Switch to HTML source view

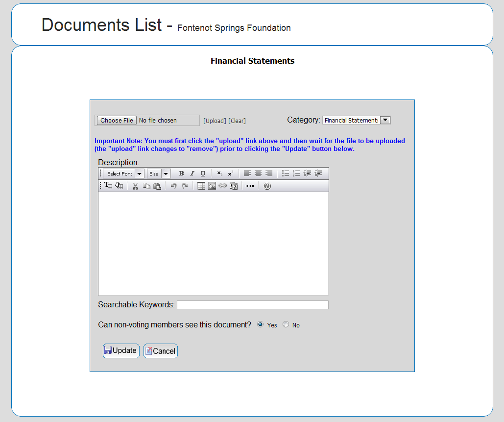[250, 186]
